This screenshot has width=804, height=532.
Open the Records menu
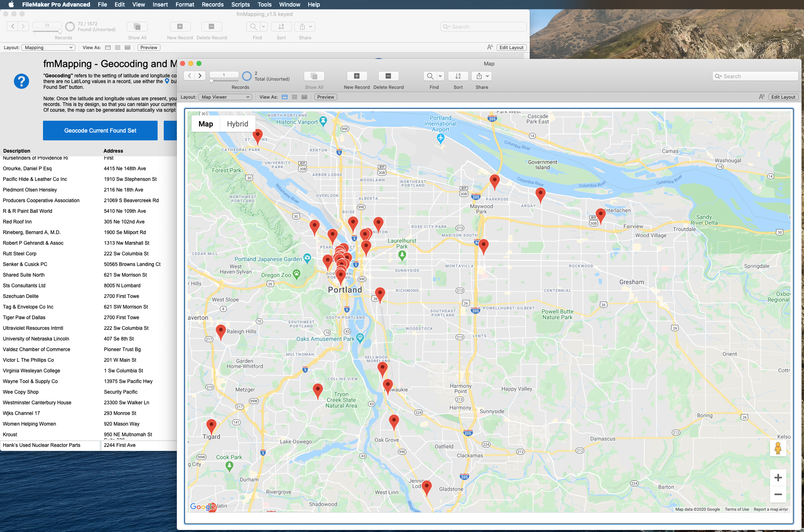click(x=212, y=5)
